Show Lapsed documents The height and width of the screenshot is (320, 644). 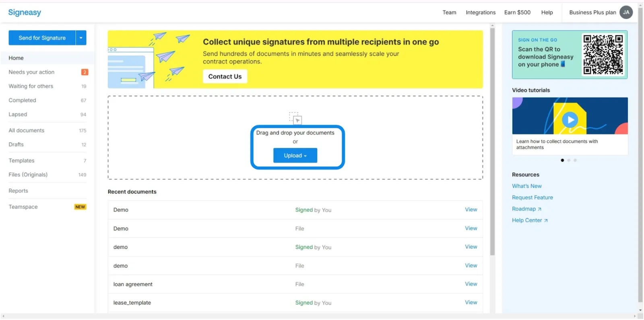[x=18, y=115]
